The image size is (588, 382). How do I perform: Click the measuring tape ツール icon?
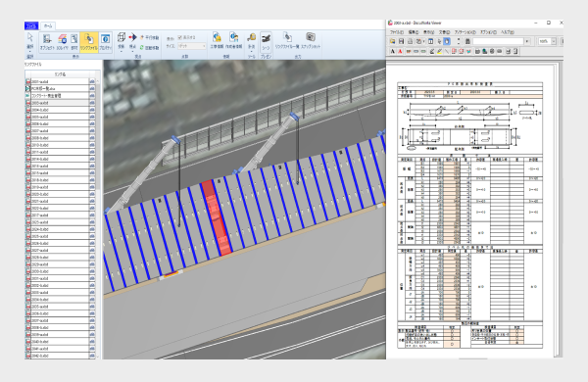(251, 38)
